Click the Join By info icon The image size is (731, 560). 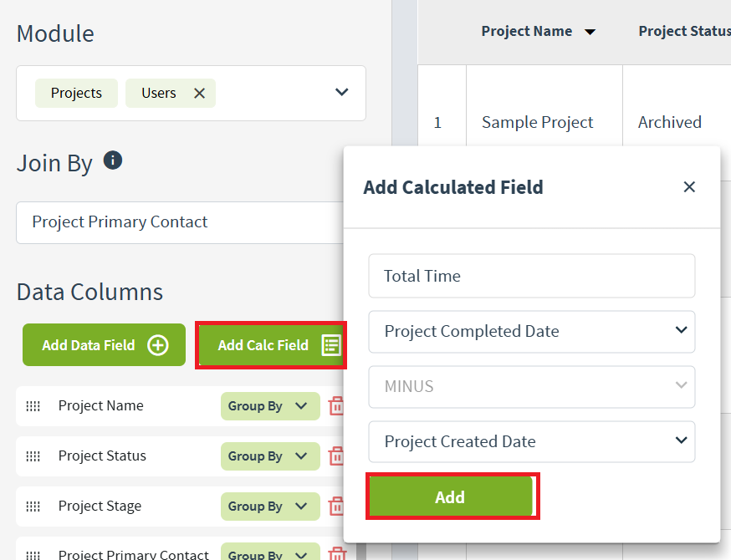(x=113, y=160)
